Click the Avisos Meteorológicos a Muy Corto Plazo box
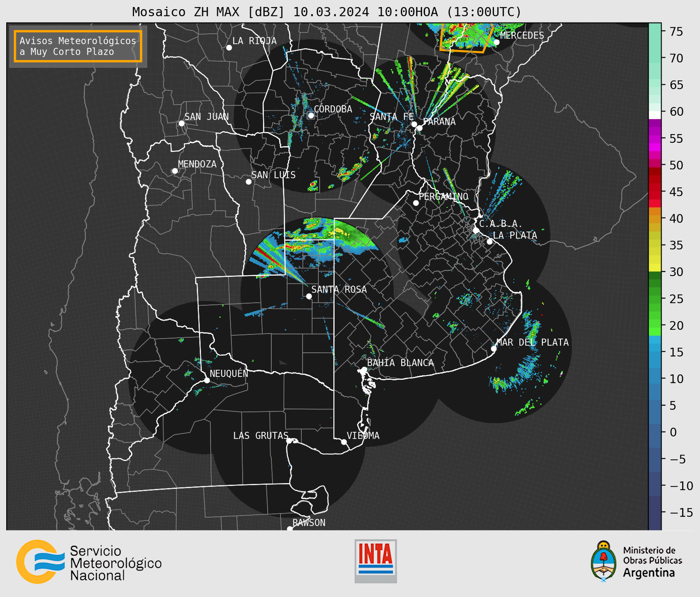This screenshot has width=700, height=597. click(78, 46)
